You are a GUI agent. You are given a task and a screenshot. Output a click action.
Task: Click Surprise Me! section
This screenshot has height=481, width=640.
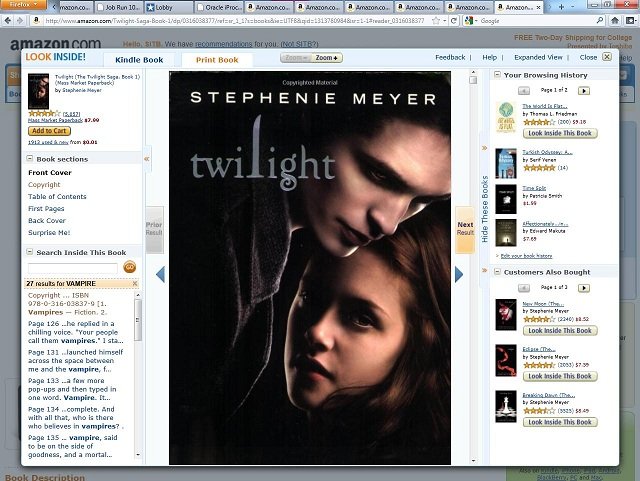pos(49,232)
